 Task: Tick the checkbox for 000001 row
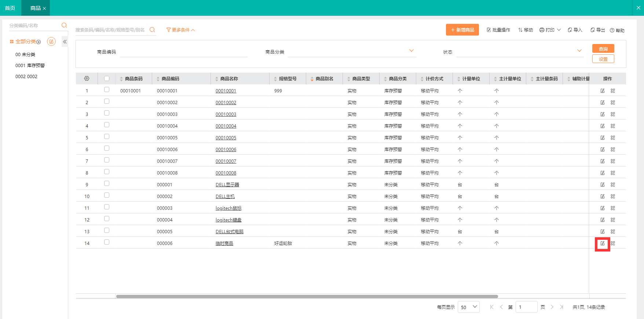(x=107, y=183)
